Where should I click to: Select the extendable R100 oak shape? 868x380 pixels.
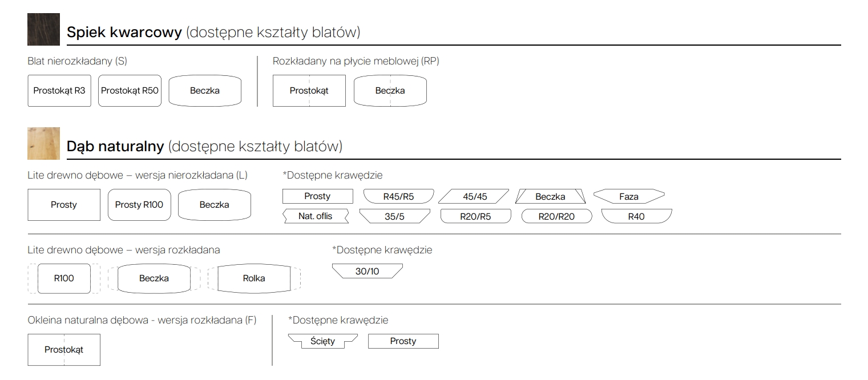pyautogui.click(x=64, y=278)
